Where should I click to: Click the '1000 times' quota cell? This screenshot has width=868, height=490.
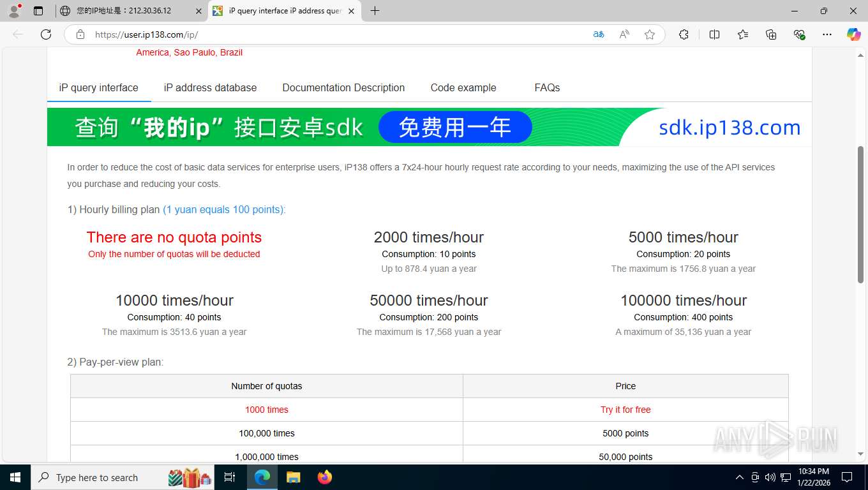[267, 410]
